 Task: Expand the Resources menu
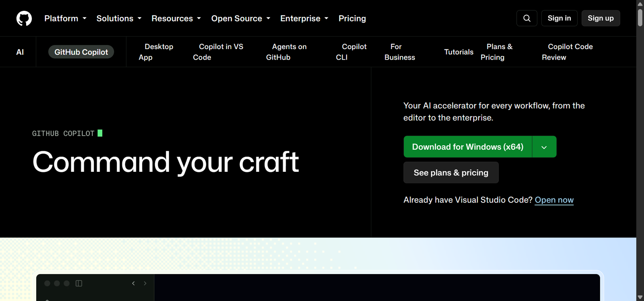tap(176, 19)
